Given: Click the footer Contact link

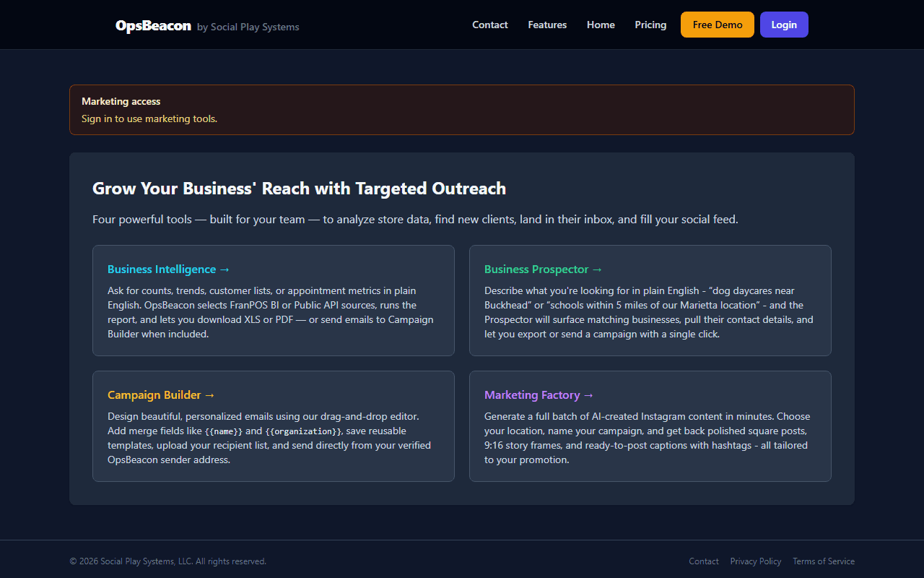Looking at the screenshot, I should tap(704, 561).
